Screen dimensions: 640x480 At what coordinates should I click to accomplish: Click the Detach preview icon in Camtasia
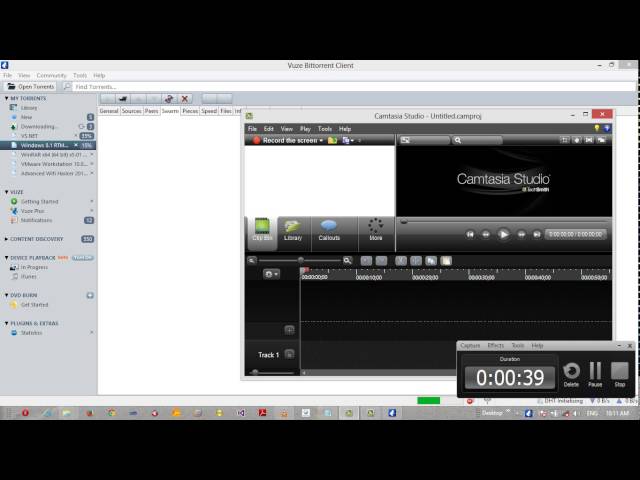pos(602,140)
